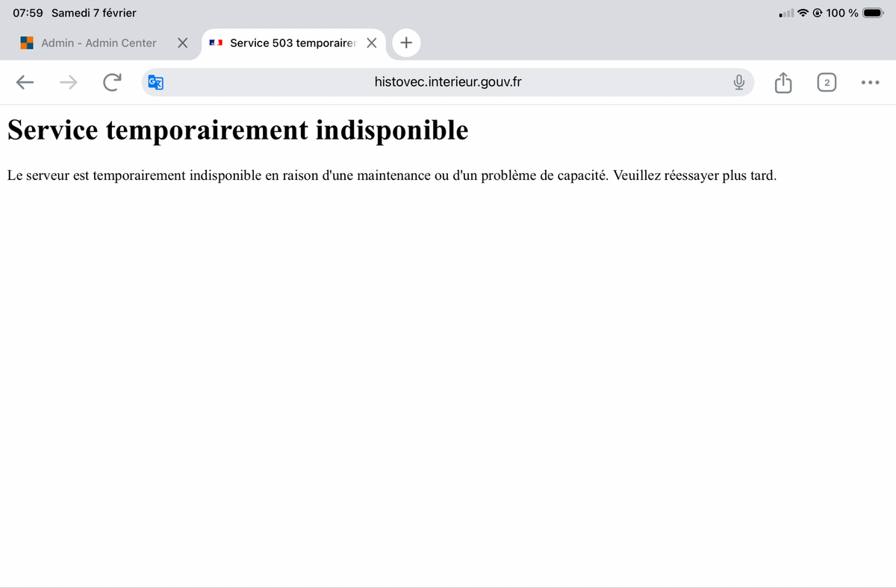Open the three-dot browser menu
Image resolution: width=896 pixels, height=588 pixels.
[870, 82]
